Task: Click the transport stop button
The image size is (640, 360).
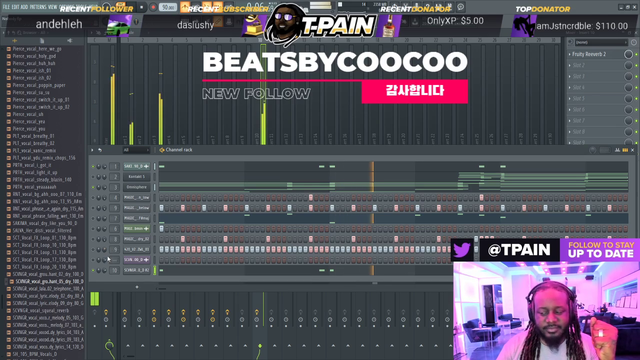Action: tap(142, 7)
